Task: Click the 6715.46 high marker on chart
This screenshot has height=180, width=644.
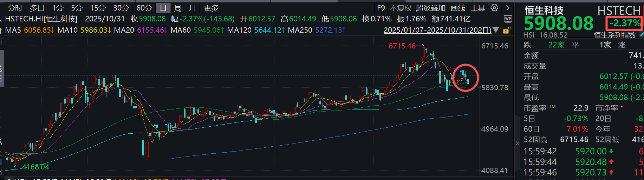Action: pos(402,46)
